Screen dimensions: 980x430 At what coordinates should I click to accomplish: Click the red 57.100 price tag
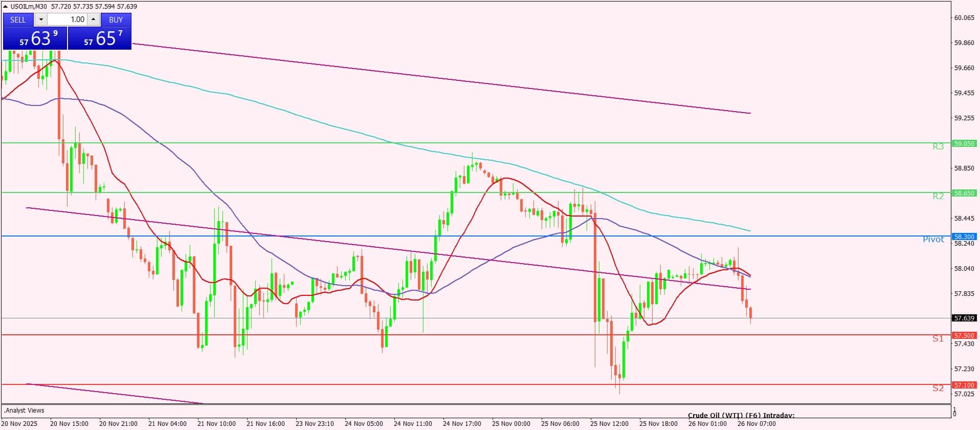964,385
